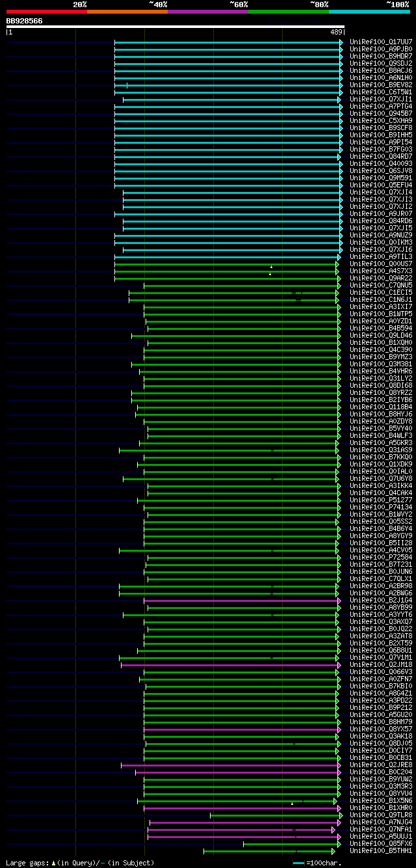Viewport: 416px width, 868px height.
Task: Click UniRef100_A2BR98 label
Action: (x=381, y=586)
